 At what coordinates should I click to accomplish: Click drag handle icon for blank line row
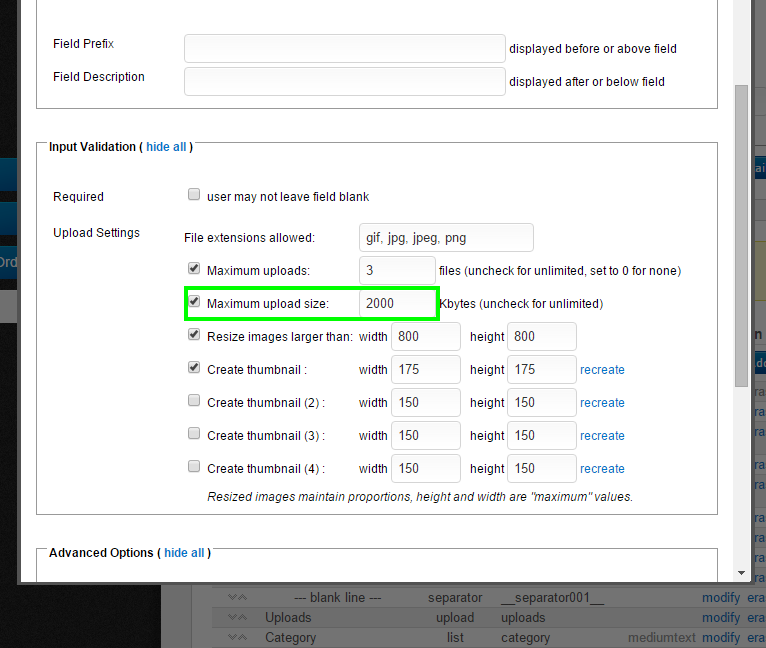pyautogui.click(x=237, y=598)
